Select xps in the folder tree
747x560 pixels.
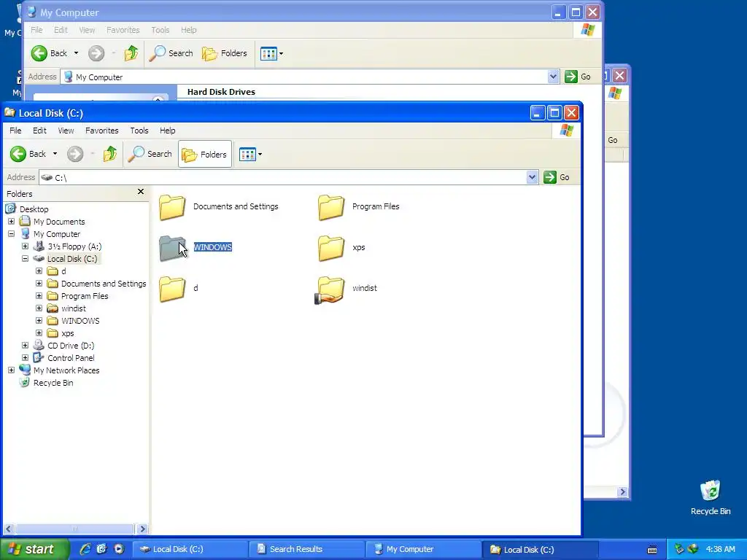(68, 333)
